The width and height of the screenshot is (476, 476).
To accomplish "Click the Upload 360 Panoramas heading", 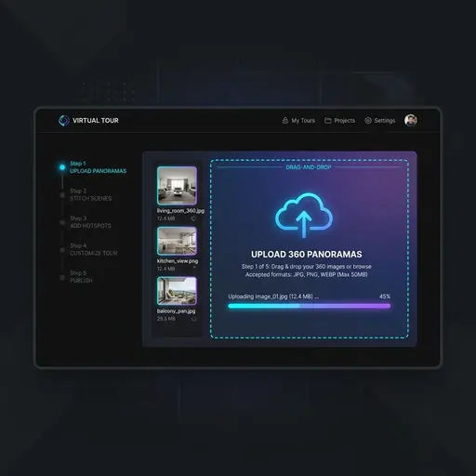I will click(307, 255).
